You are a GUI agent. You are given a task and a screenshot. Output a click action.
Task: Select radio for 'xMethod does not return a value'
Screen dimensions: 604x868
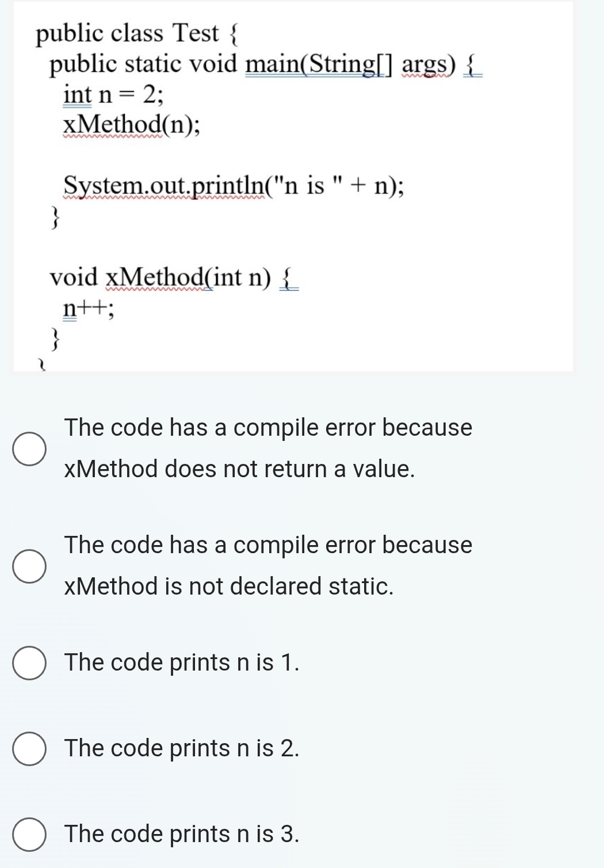(x=29, y=449)
